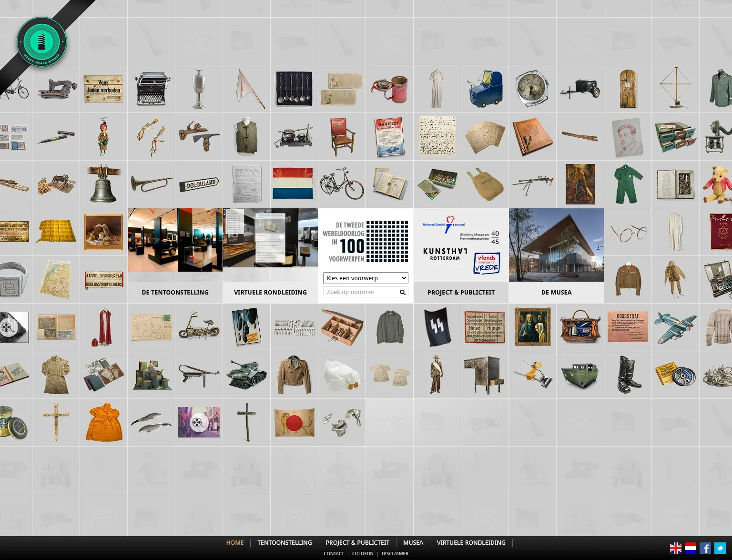Screen dimensions: 732x560
Task: Open TENTOONSTELLING in the footer menu
Action: (x=285, y=542)
